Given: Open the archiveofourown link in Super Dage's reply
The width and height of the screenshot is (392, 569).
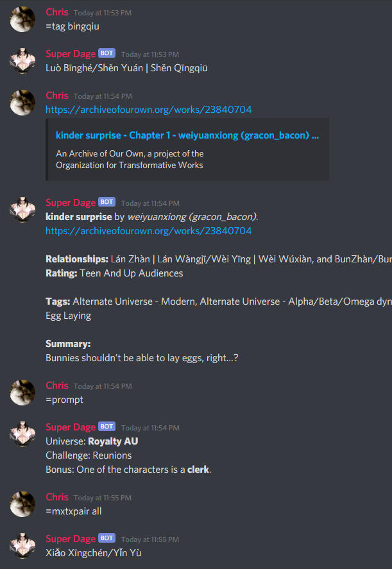Looking at the screenshot, I should coord(148,231).
